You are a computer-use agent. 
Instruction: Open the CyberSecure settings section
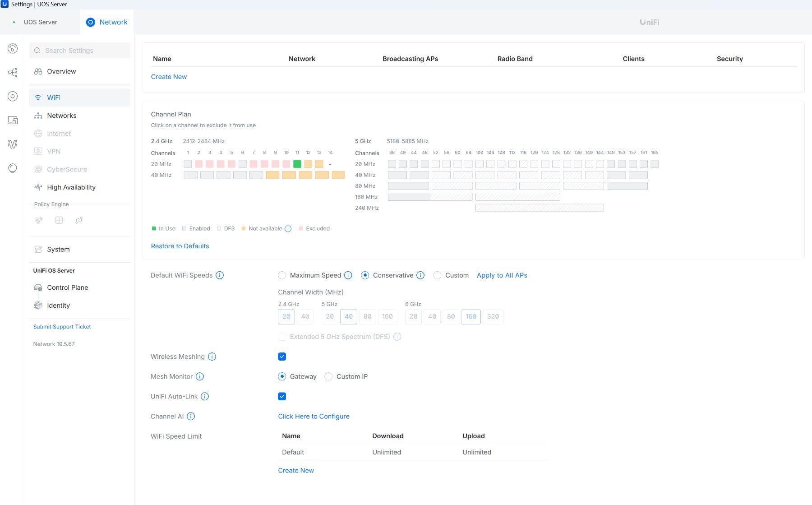80,170
